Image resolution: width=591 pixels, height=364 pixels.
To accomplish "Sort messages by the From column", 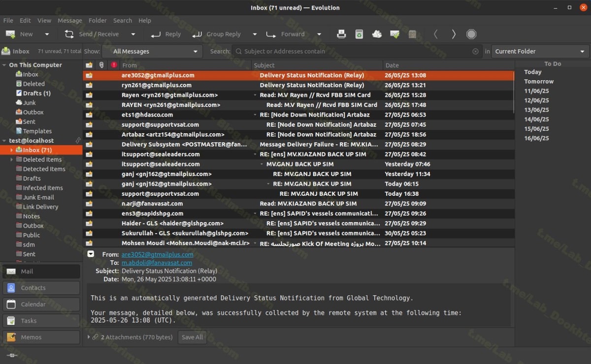I will pos(186,65).
